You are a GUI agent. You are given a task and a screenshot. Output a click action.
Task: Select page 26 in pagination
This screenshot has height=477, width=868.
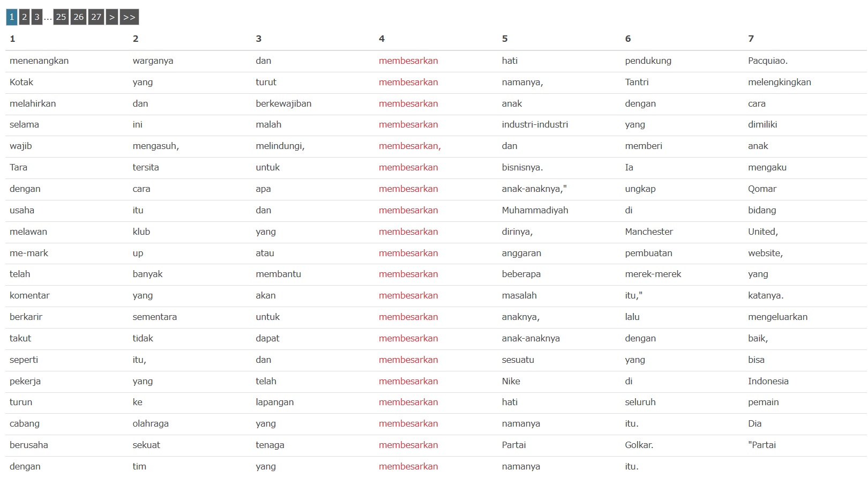(79, 17)
